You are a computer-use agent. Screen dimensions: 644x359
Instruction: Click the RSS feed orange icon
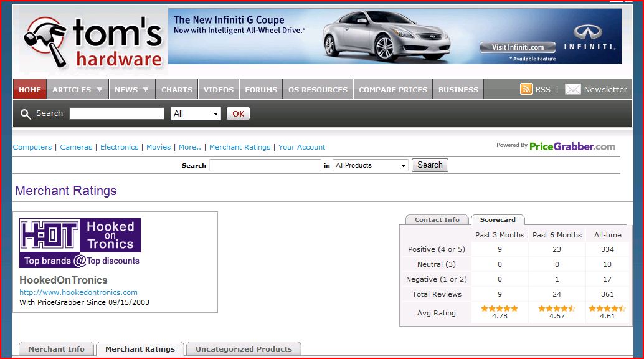[x=526, y=89]
